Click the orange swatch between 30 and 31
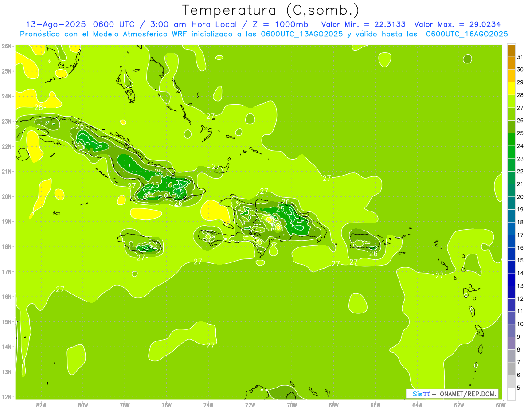Screen dimensions: 532x411 (511, 63)
